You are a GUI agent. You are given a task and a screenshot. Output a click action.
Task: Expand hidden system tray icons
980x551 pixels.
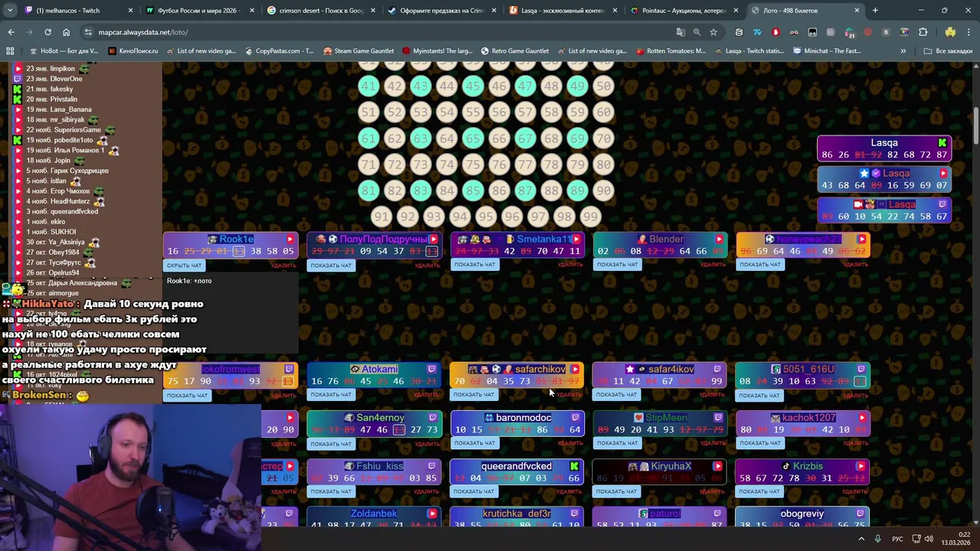(x=861, y=539)
